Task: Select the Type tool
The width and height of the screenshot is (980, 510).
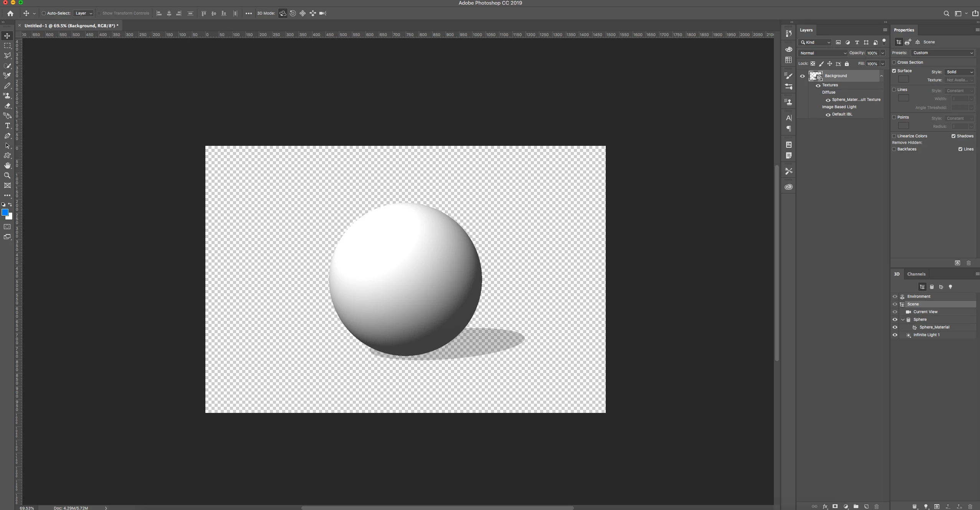Action: click(7, 126)
